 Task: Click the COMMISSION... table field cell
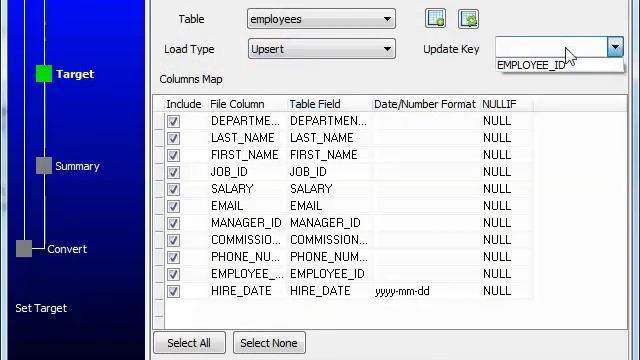pos(329,240)
